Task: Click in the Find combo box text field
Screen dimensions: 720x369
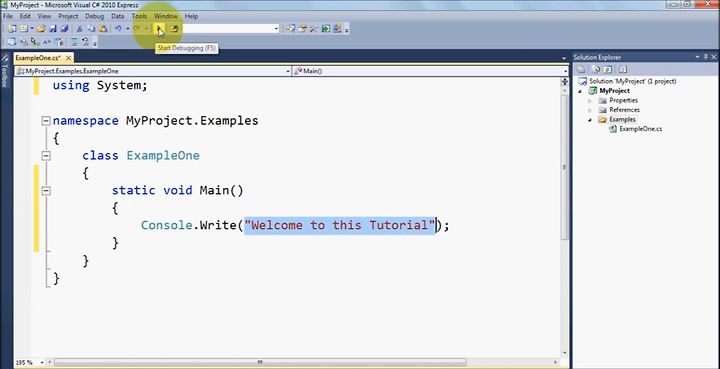Action: coord(228,28)
